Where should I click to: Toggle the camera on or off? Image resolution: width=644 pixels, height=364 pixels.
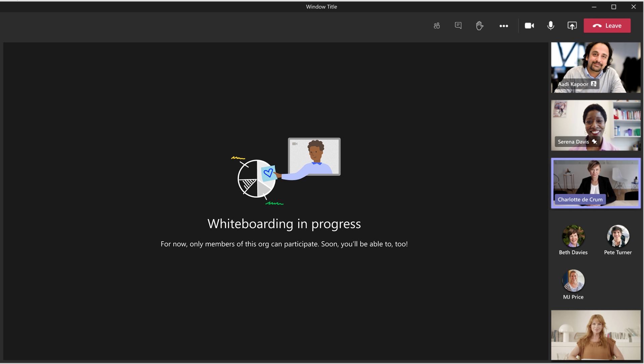click(529, 26)
